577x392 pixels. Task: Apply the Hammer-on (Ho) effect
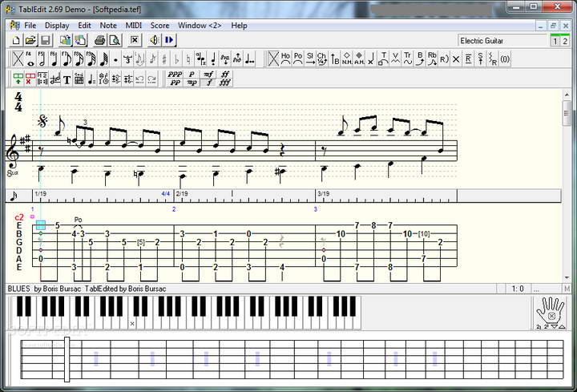tap(285, 59)
